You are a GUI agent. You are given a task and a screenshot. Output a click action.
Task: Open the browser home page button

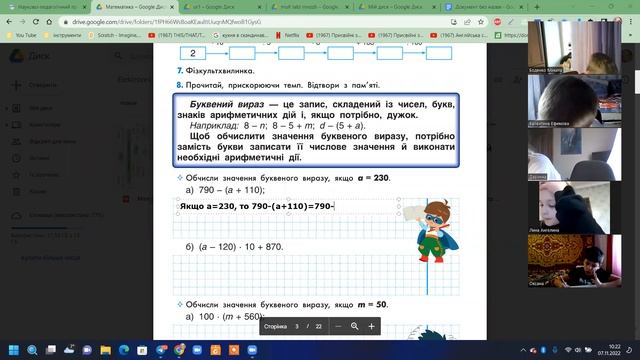click(x=49, y=22)
